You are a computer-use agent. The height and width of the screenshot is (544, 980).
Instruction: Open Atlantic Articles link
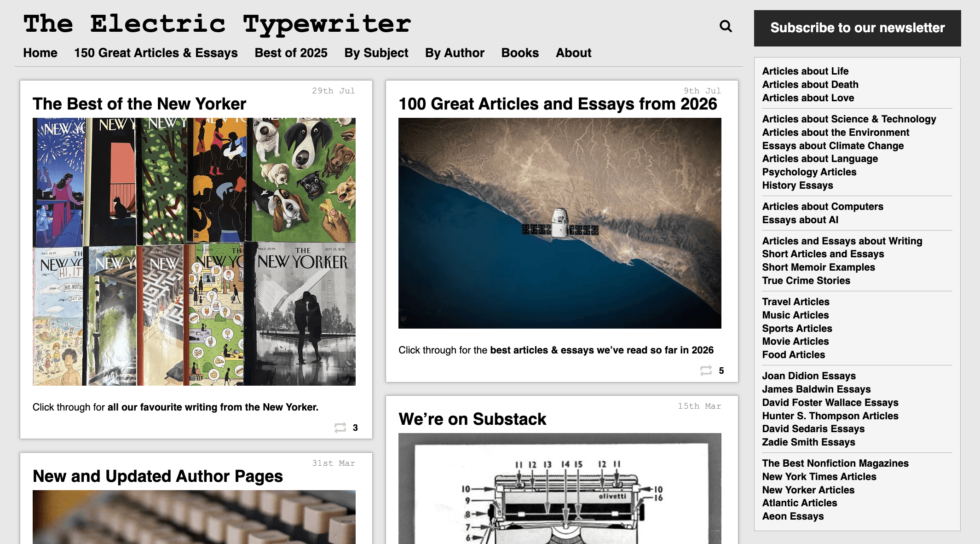(x=799, y=503)
